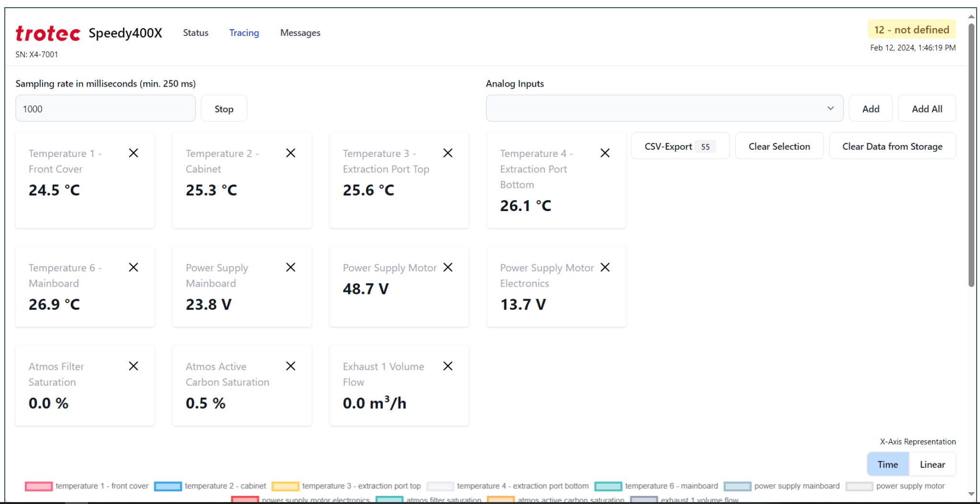Image resolution: width=980 pixels, height=504 pixels.
Task: Close the Temperature 6 Mainboard card
Action: click(134, 268)
